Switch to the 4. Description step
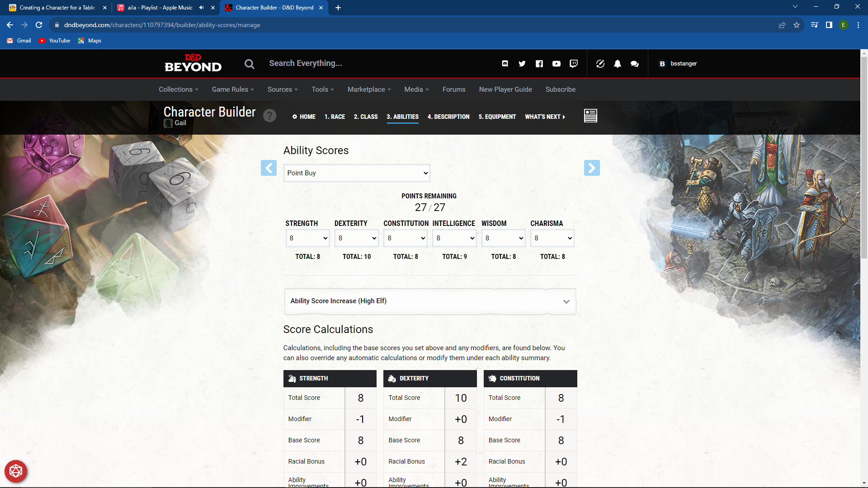 (x=448, y=117)
